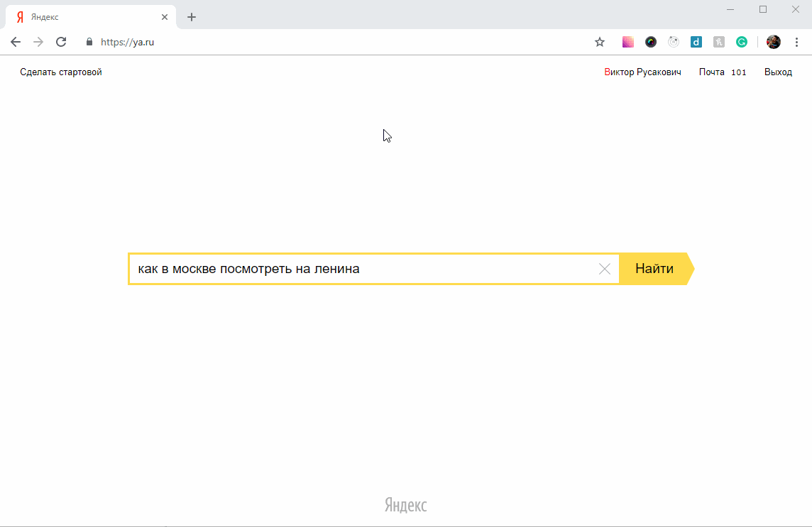Bookmark this page with the star icon
The height and width of the screenshot is (527, 812).
click(x=600, y=42)
